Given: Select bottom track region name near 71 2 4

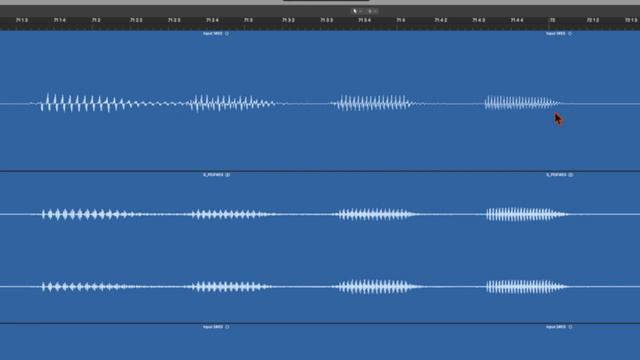Looking at the screenshot, I should click(x=213, y=327).
